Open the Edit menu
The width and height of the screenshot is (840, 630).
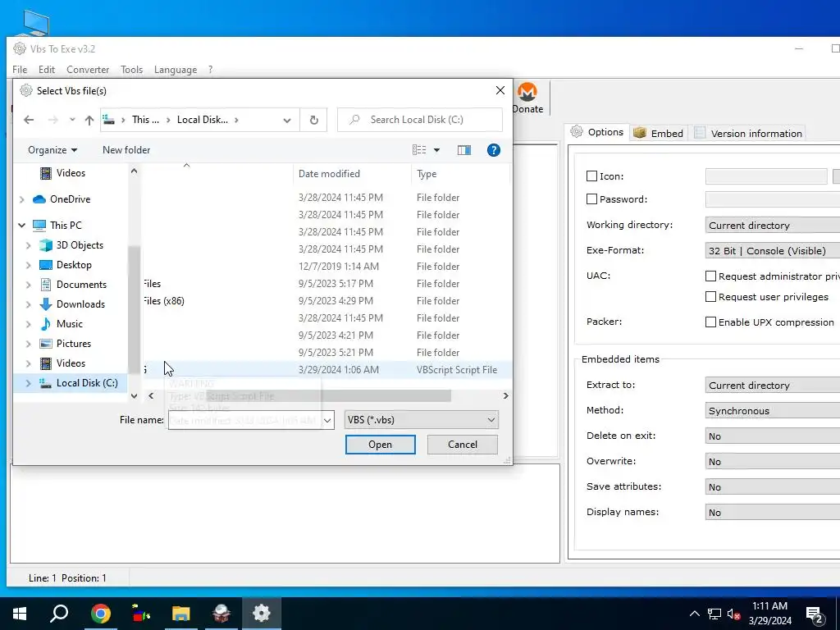coord(47,70)
